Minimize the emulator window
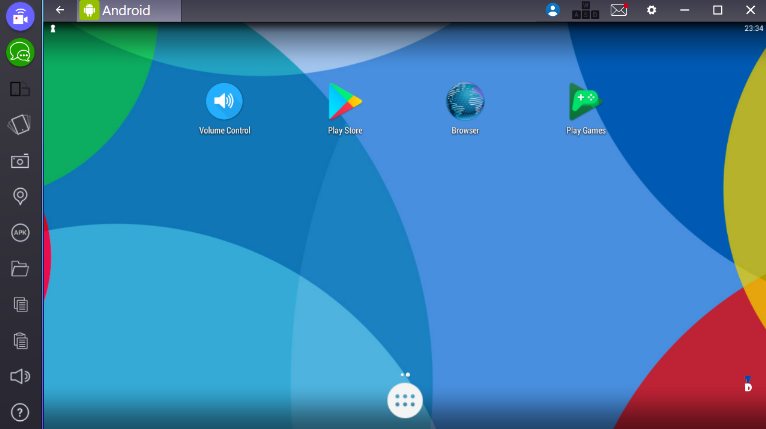 pos(685,10)
